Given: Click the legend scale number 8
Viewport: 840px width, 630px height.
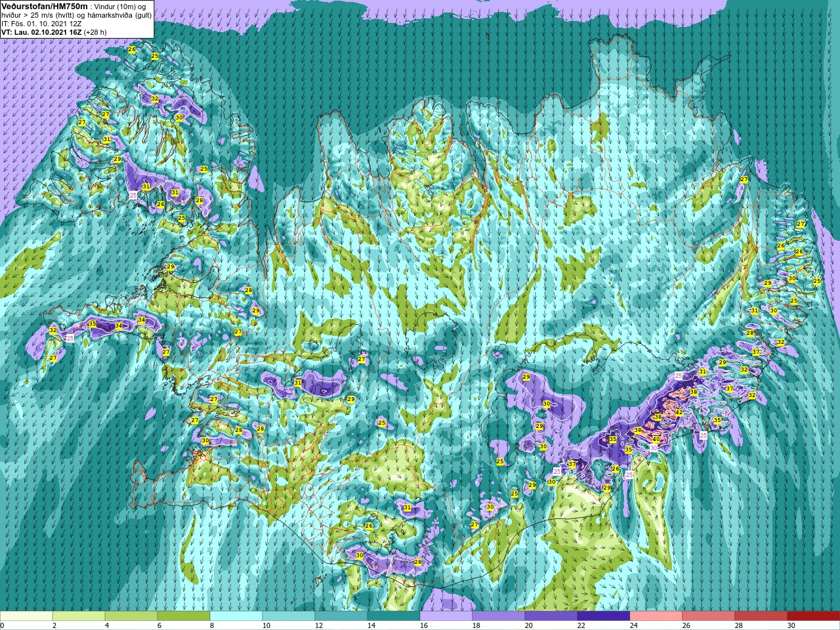Looking at the screenshot, I should pos(212,625).
